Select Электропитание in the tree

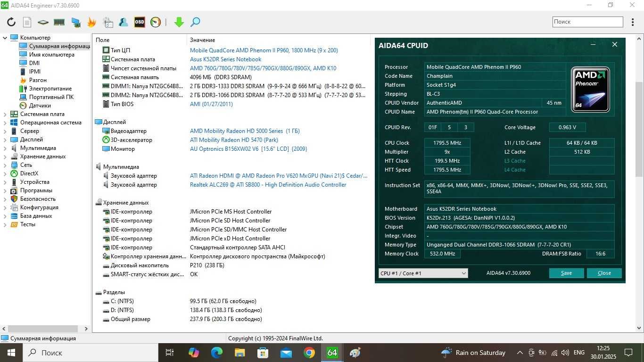50,89
